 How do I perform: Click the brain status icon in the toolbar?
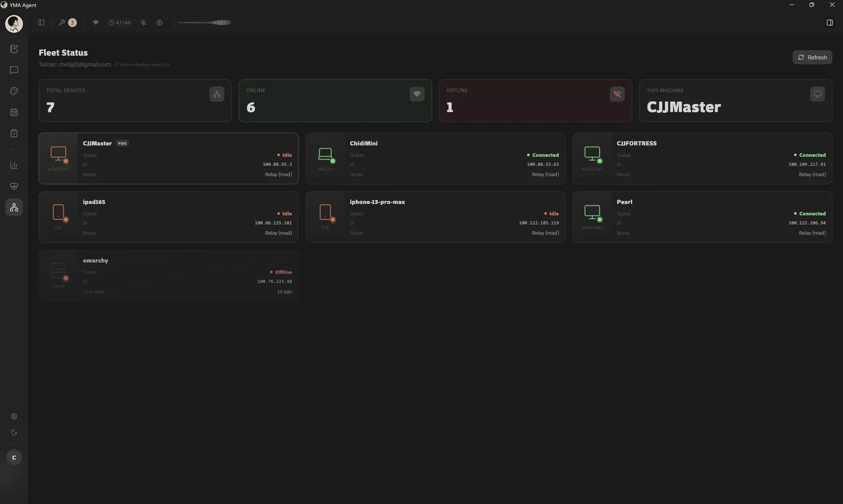tap(159, 22)
